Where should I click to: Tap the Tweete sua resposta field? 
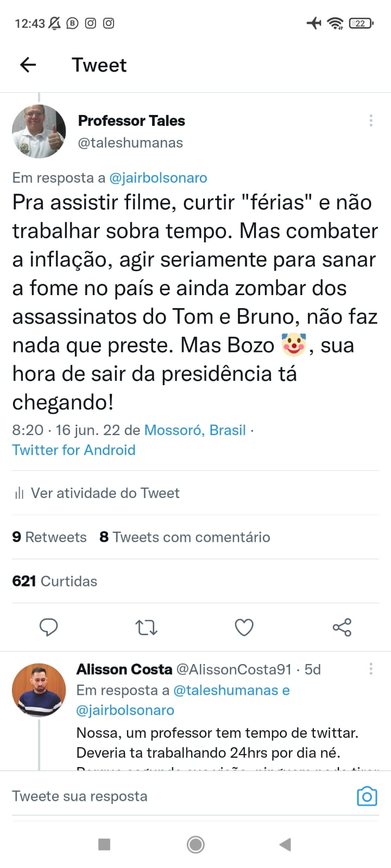point(163,796)
